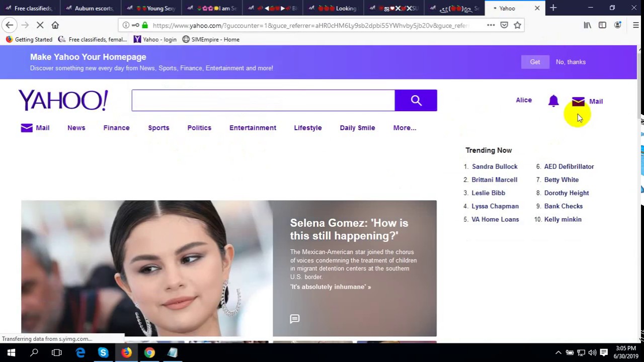The height and width of the screenshot is (362, 644).
Task: Open Kelly minkin trending link
Action: click(562, 219)
